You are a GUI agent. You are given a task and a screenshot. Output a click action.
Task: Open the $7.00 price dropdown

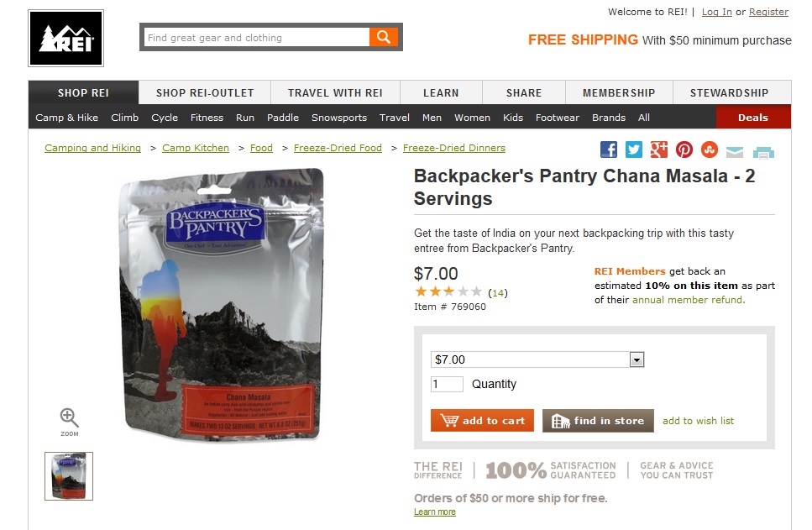click(537, 359)
